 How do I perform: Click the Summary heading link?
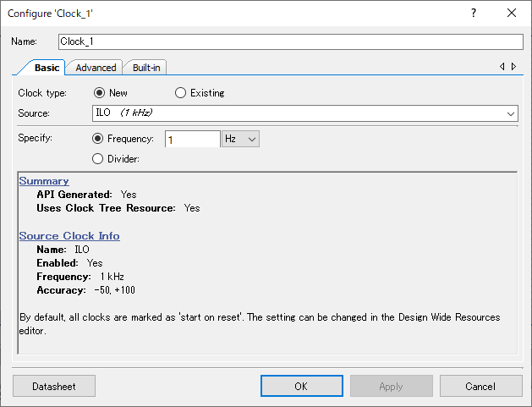click(x=44, y=181)
